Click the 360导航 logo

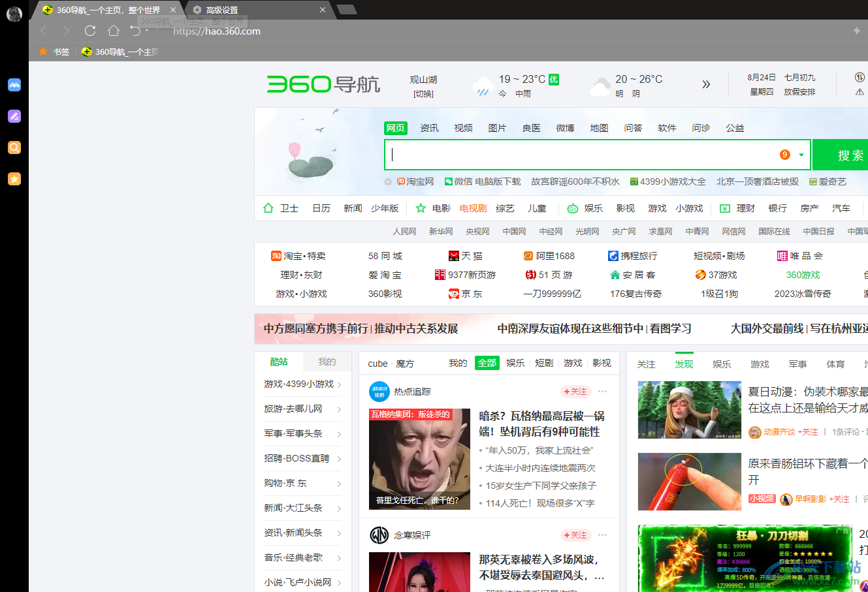coord(323,84)
